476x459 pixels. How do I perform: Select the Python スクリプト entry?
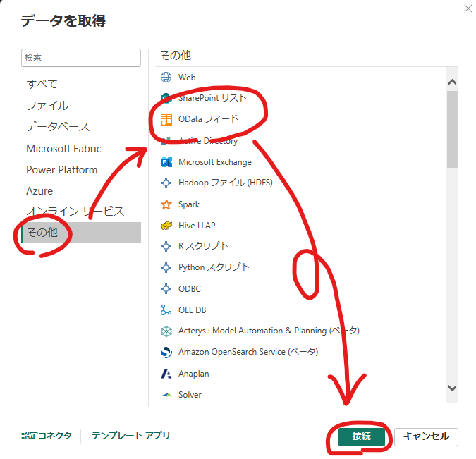(214, 267)
